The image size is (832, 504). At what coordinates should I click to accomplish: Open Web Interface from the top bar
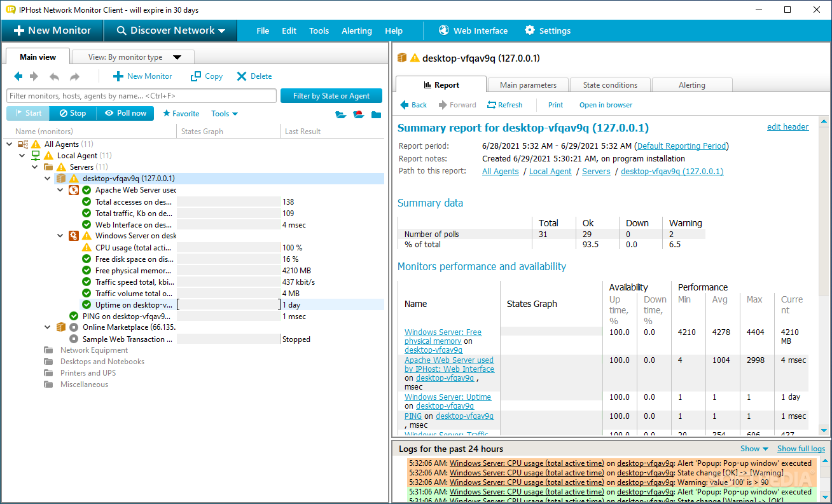pos(473,31)
